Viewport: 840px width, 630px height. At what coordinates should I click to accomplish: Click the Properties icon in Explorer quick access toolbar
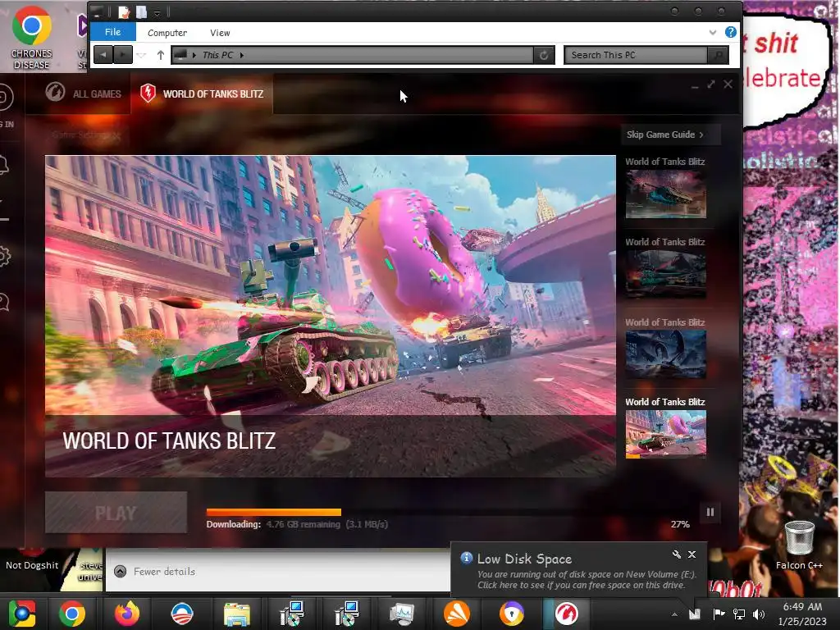[125, 11]
